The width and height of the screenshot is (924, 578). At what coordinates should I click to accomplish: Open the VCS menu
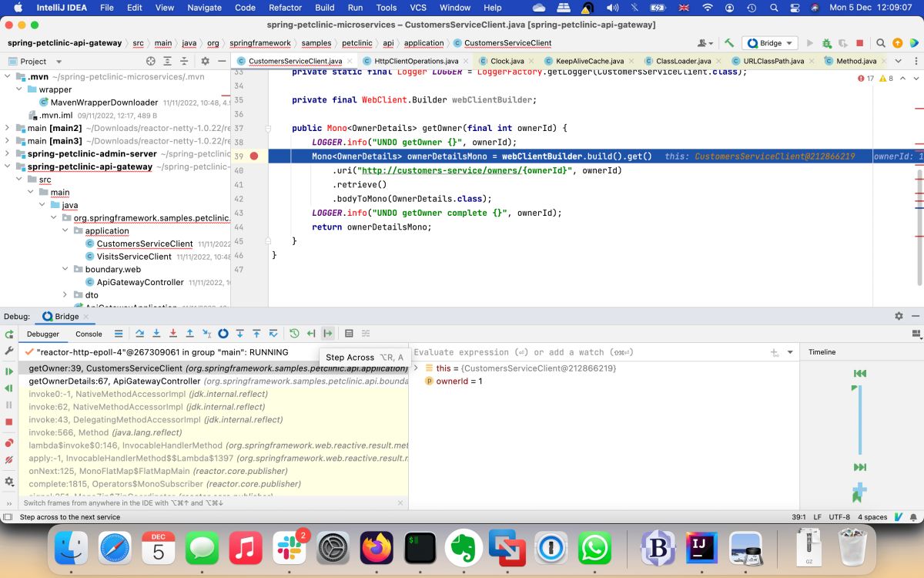click(418, 8)
